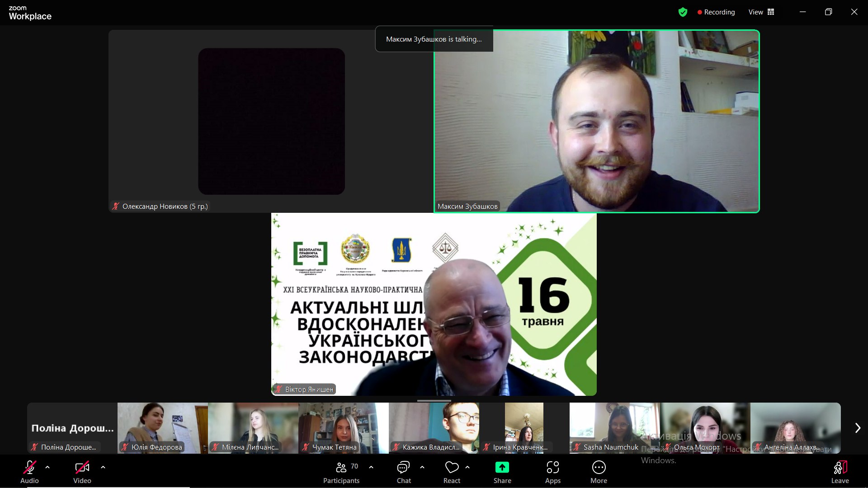Unmute the microphone Audio toggle
This screenshot has height=488, width=868.
click(x=30, y=467)
